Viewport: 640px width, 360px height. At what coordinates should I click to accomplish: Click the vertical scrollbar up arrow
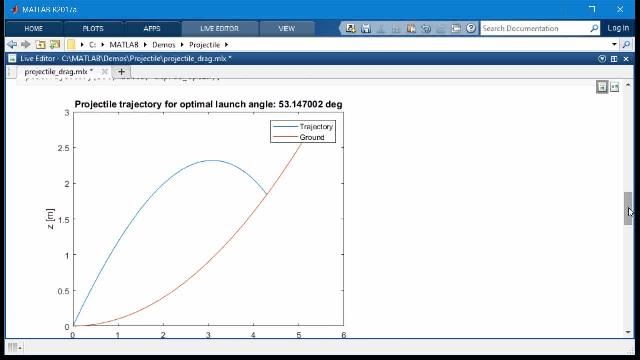[628, 85]
